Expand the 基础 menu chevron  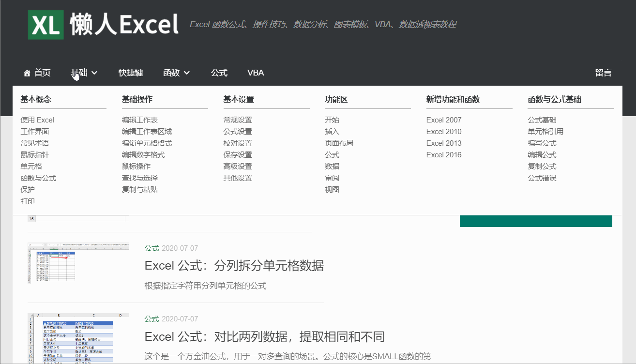coord(94,73)
